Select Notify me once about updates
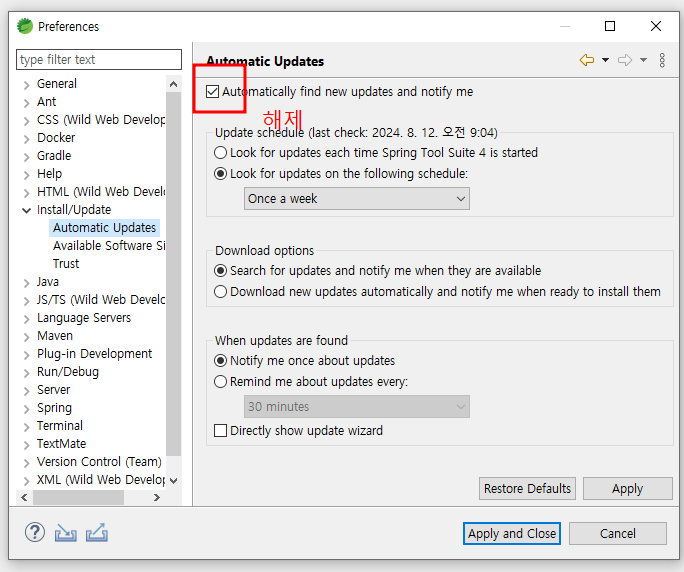Viewport: 684px width, 572px height. tap(220, 361)
